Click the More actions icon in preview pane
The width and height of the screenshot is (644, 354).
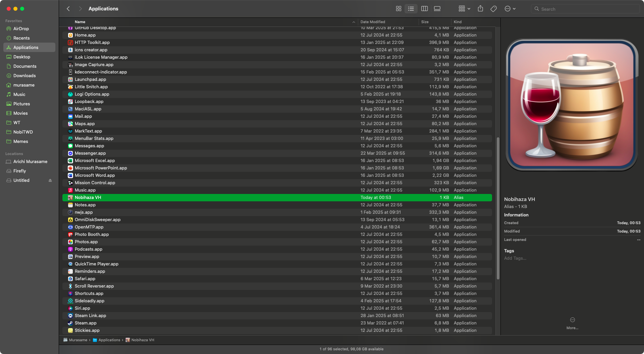pyautogui.click(x=572, y=320)
